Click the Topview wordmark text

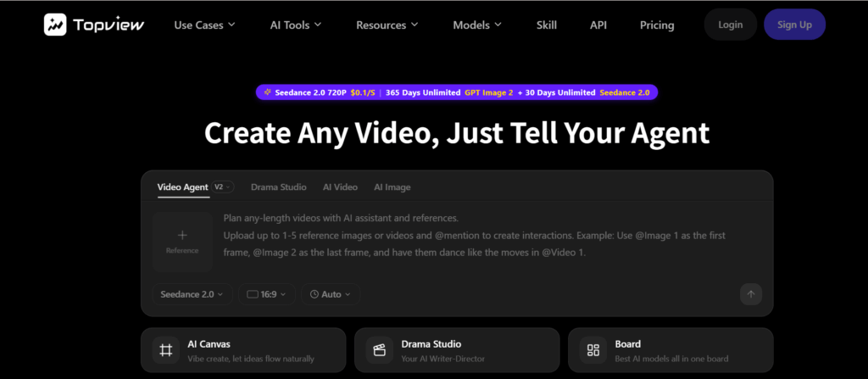[108, 25]
